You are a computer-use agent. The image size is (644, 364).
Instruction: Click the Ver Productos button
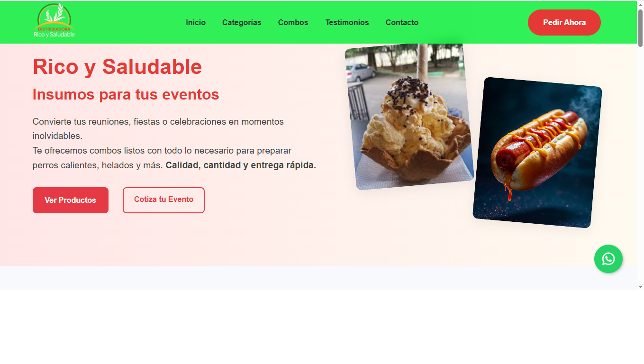pyautogui.click(x=71, y=200)
